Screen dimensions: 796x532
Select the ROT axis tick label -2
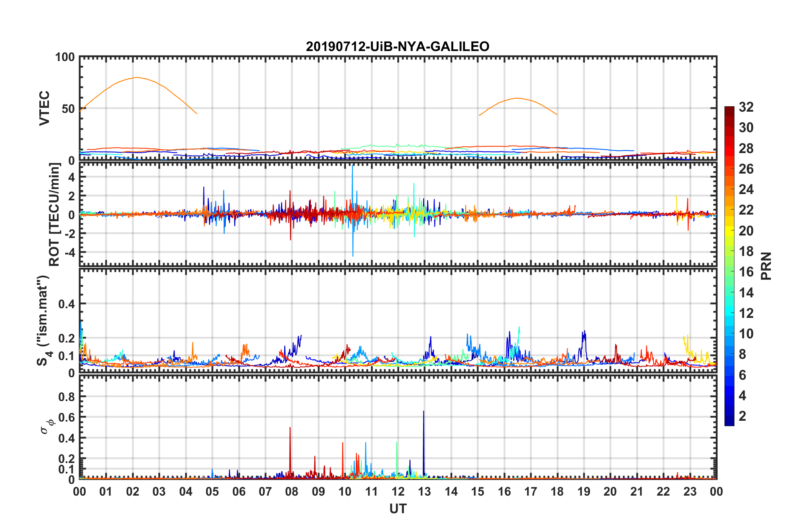tap(70, 234)
